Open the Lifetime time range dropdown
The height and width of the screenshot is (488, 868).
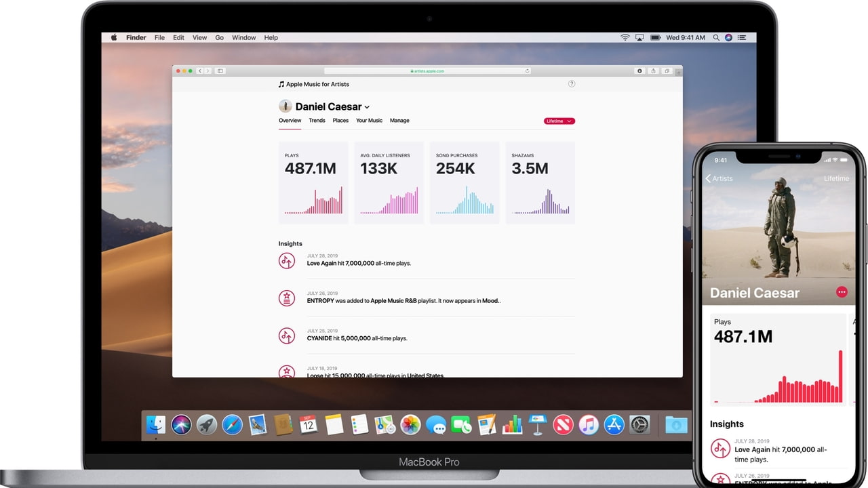click(559, 121)
